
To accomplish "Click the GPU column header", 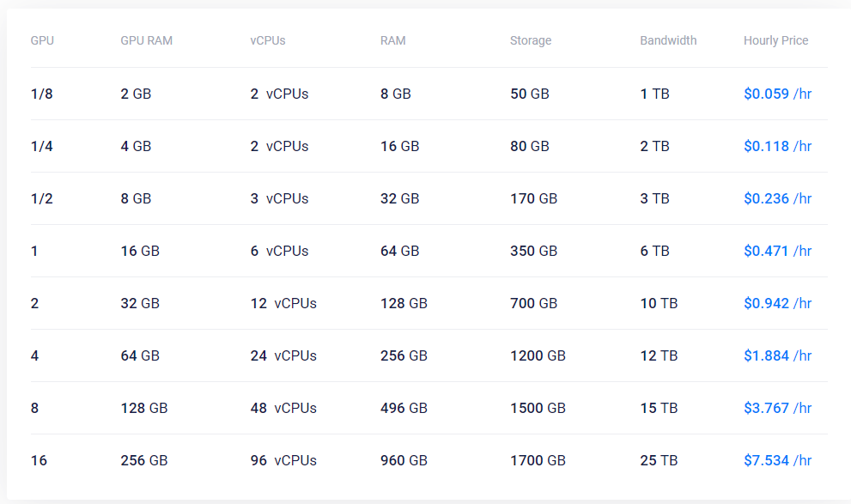I will tap(42, 40).
